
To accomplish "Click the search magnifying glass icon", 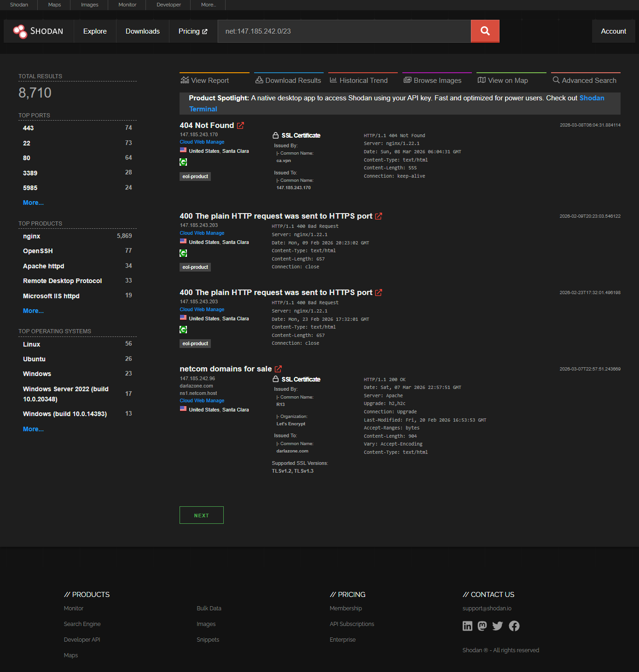I will (x=485, y=31).
